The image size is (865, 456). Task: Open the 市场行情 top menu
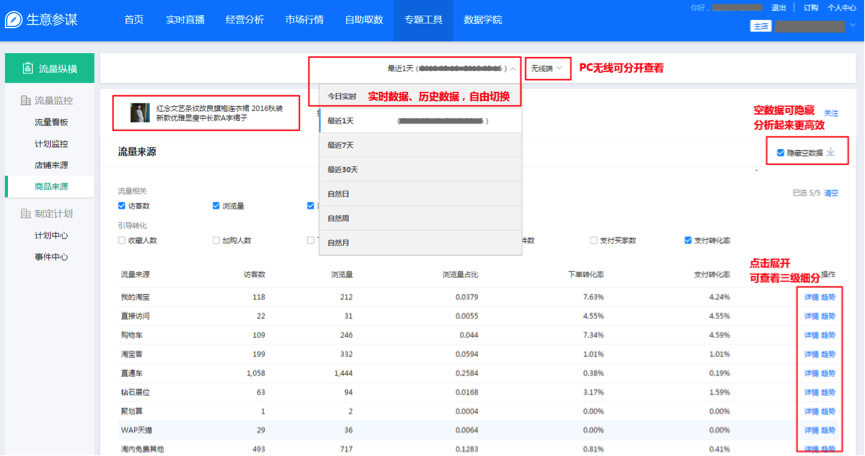pos(306,20)
